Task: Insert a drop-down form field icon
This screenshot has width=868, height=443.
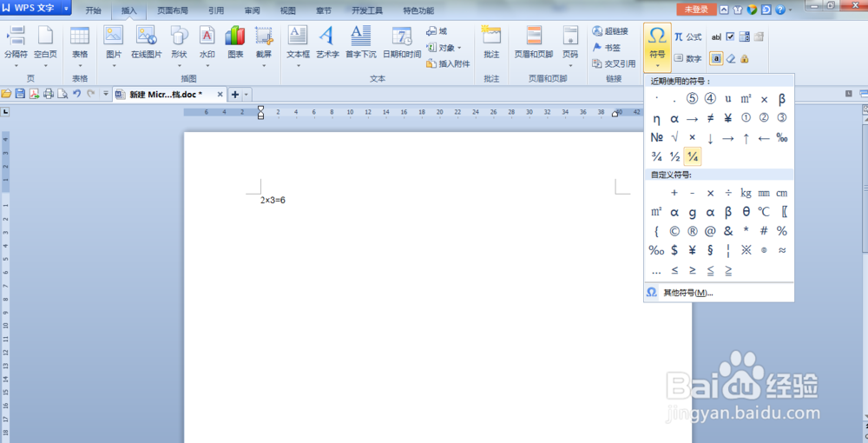Action: pyautogui.click(x=745, y=37)
